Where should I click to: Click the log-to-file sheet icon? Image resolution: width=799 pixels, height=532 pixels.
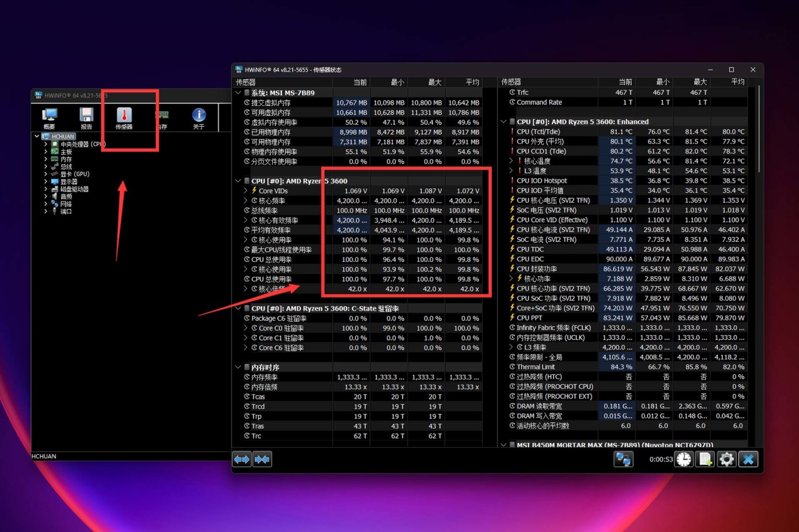click(705, 460)
